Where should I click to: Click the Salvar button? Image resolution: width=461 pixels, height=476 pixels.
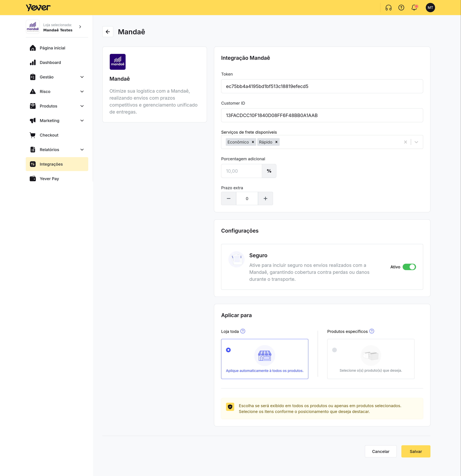[x=416, y=451]
